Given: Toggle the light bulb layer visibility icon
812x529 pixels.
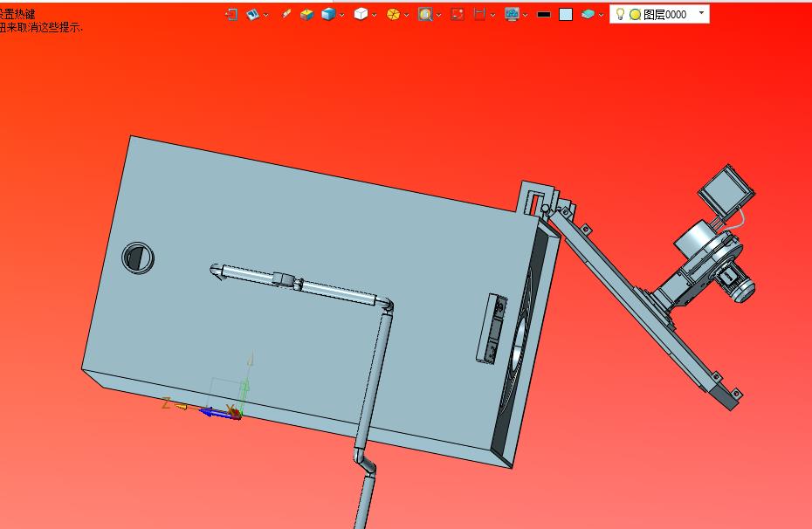Looking at the screenshot, I should (x=620, y=14).
